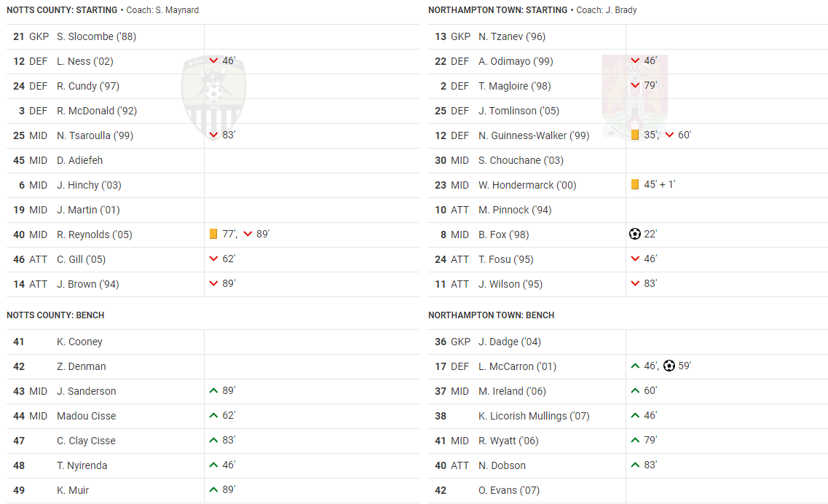Click C. Gill's red substitution arrow
The height and width of the screenshot is (504, 828).
(213, 259)
